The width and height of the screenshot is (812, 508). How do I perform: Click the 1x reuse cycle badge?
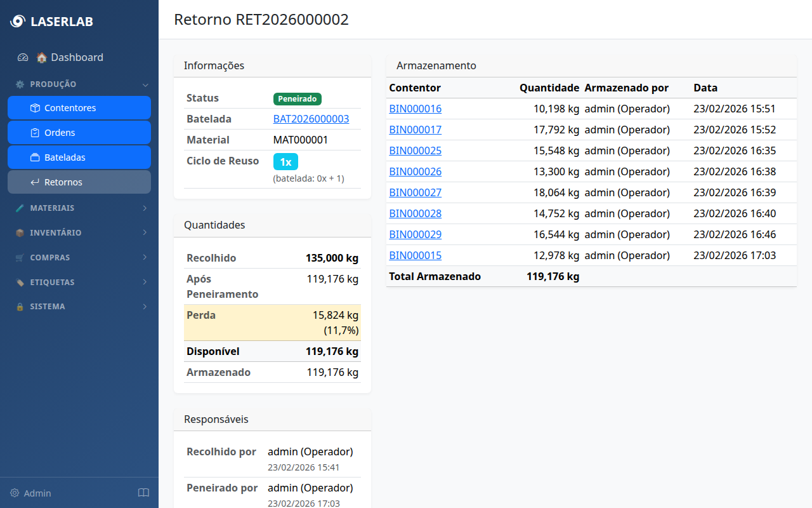(285, 162)
